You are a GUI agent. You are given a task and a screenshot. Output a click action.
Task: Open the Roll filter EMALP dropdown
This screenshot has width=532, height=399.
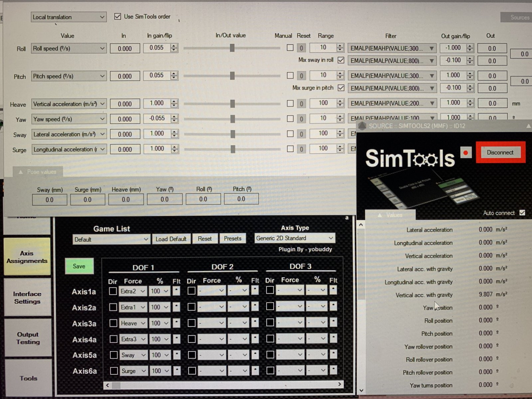[x=392, y=48]
